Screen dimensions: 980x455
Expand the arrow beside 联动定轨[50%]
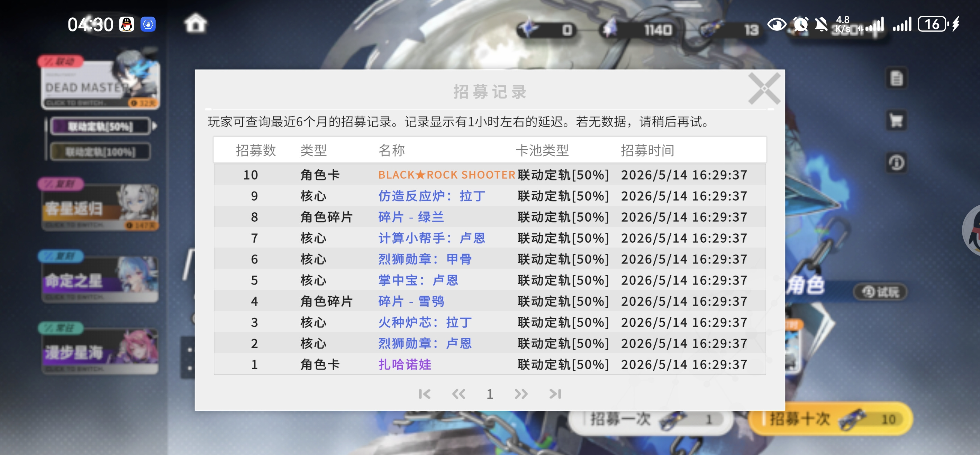(x=154, y=126)
